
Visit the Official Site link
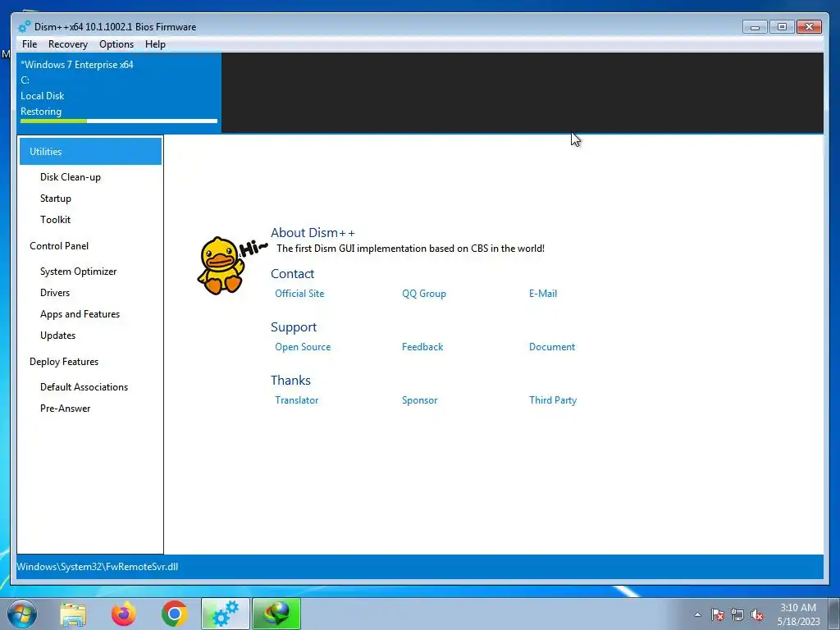click(x=299, y=294)
